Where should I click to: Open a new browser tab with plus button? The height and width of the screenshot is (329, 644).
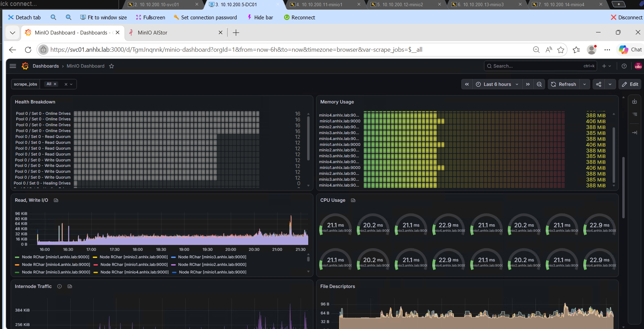pyautogui.click(x=236, y=33)
